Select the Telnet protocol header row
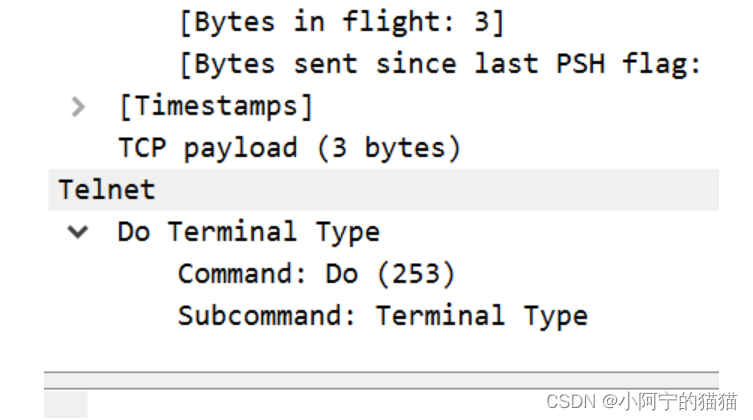This screenshot has width=753, height=420. click(x=383, y=190)
